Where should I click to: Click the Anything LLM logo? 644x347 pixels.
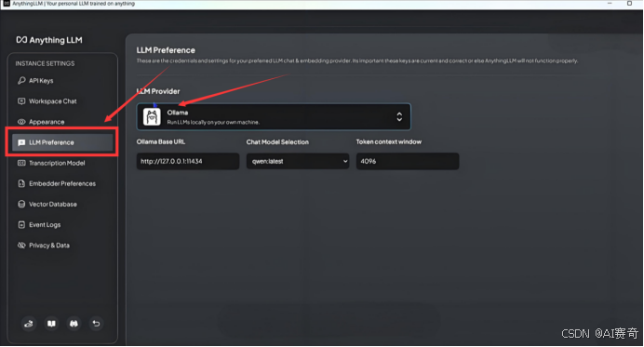pos(49,40)
